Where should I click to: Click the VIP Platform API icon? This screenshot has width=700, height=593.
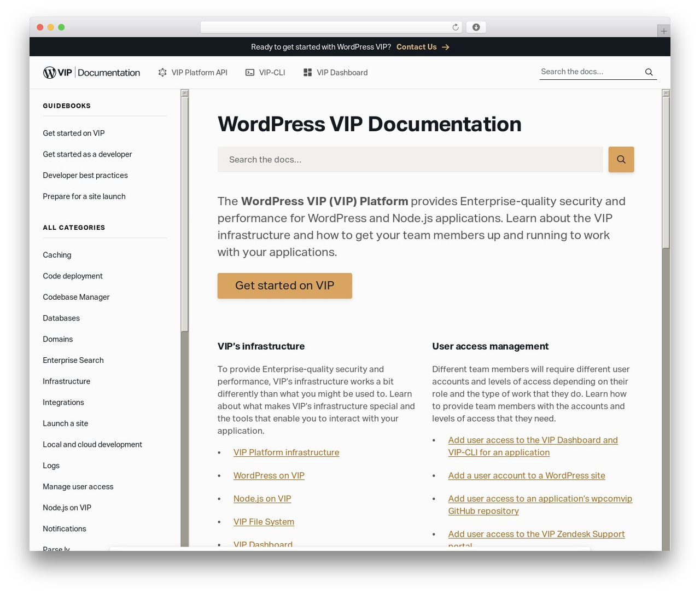click(162, 72)
